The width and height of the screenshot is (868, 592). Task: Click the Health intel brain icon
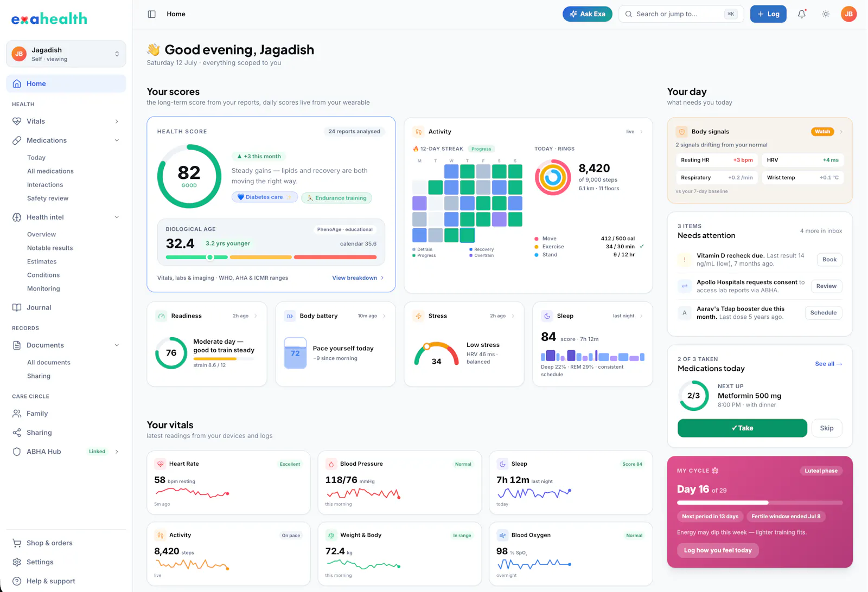pos(17,217)
